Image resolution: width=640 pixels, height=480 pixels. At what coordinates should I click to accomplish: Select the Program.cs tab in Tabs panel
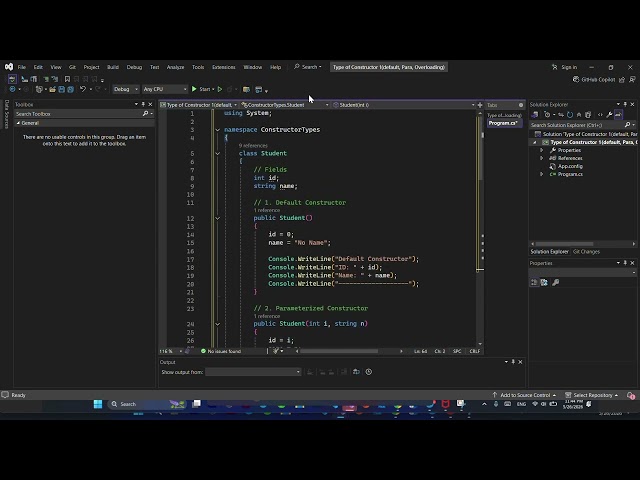503,123
